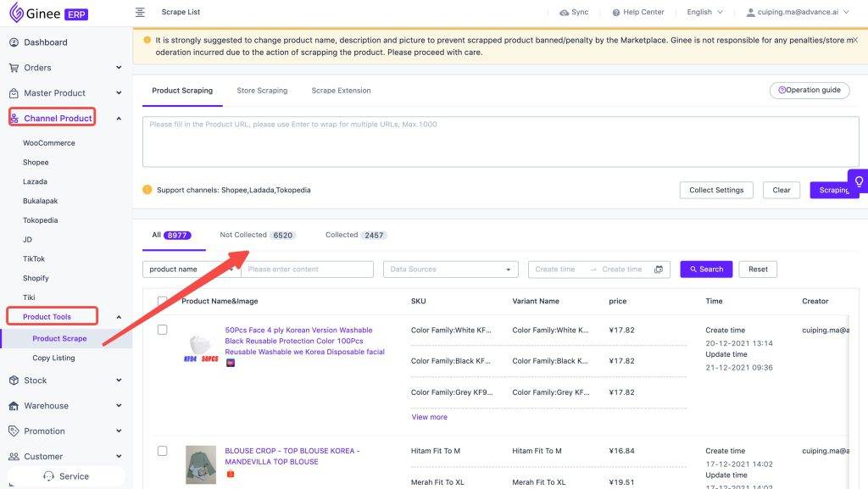Click the Lazada icon under 50Pcs Face product

coord(231,363)
